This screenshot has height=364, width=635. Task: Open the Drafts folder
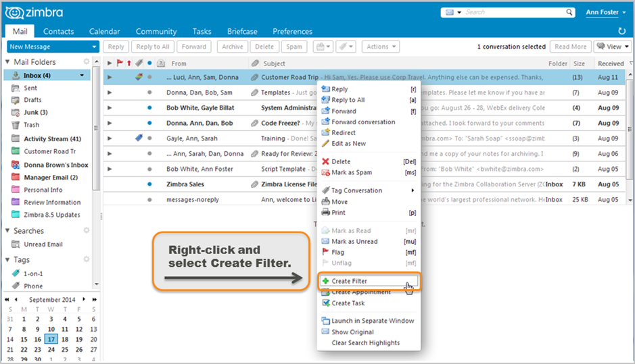point(32,100)
